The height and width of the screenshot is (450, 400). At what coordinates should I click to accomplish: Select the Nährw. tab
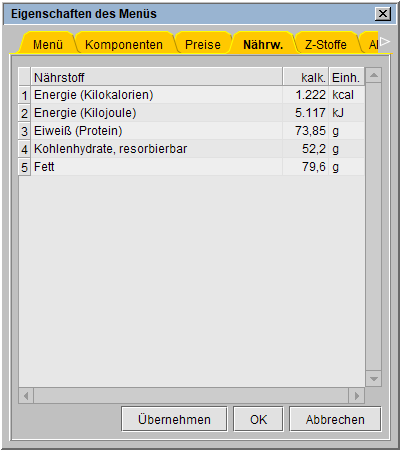click(x=263, y=44)
